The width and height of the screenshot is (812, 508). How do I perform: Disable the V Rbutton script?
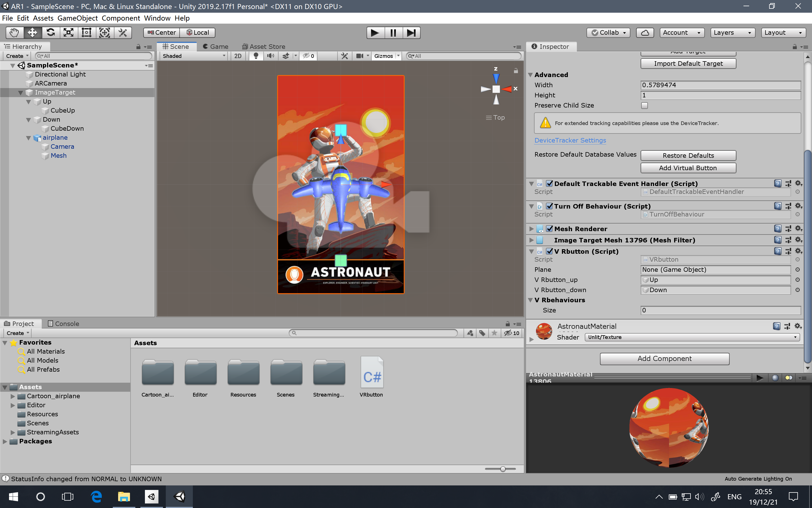[x=549, y=251]
